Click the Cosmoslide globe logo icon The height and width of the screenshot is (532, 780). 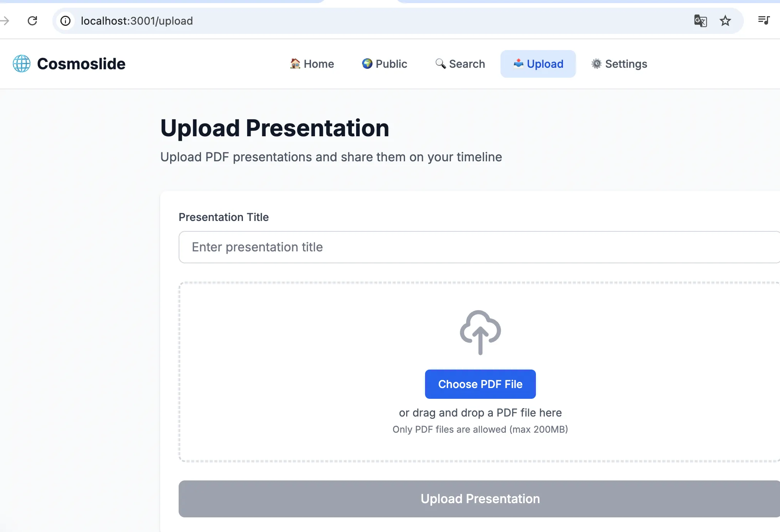click(22, 64)
